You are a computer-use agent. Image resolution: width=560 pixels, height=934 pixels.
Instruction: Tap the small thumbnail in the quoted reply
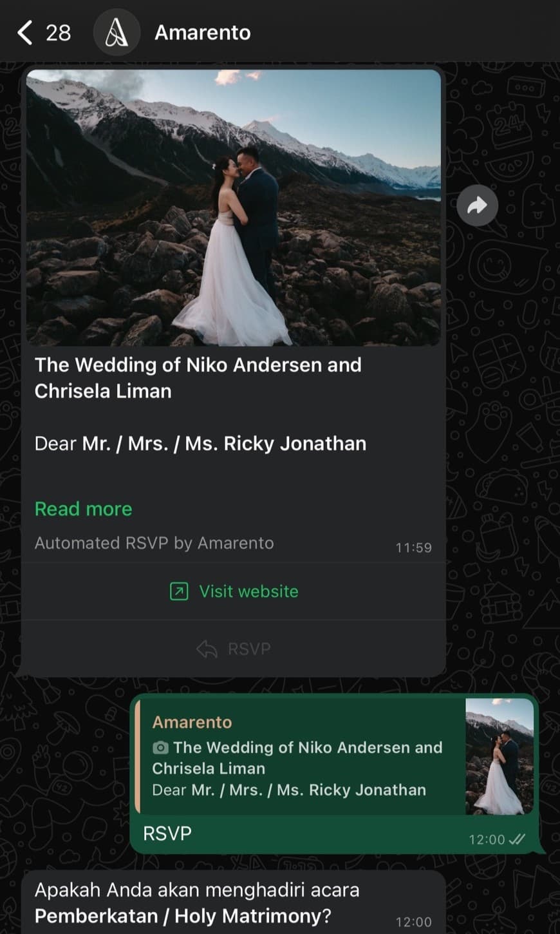click(499, 756)
